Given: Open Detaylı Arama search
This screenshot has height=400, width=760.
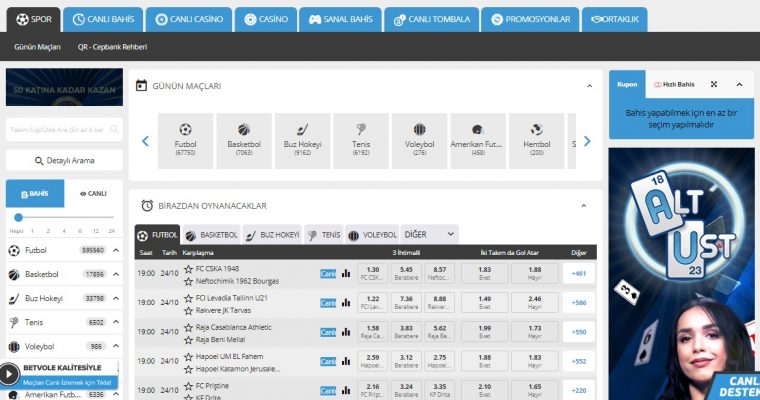Looking at the screenshot, I should tap(64, 160).
